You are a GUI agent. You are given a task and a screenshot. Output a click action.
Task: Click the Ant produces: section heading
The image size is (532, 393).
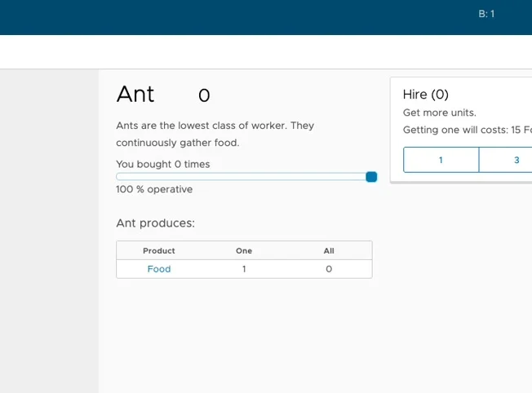(156, 223)
